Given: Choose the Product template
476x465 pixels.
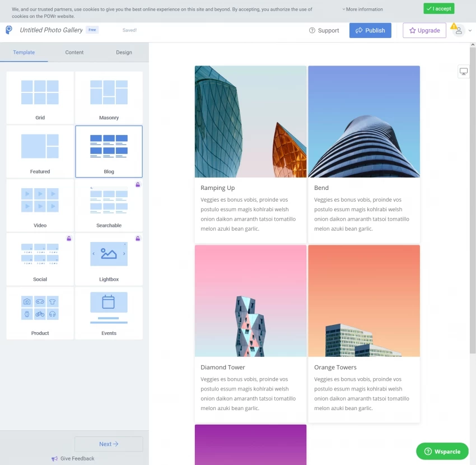Looking at the screenshot, I should 40,313.
